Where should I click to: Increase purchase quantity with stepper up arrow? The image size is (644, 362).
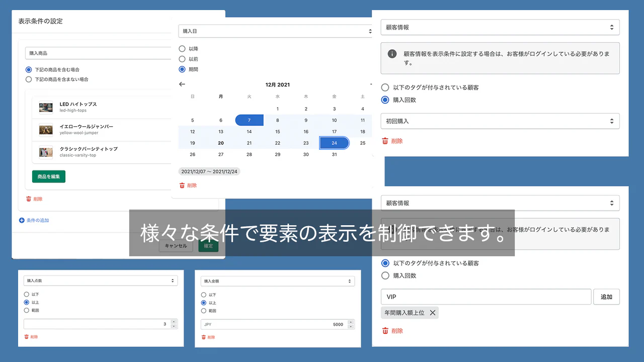(x=174, y=322)
